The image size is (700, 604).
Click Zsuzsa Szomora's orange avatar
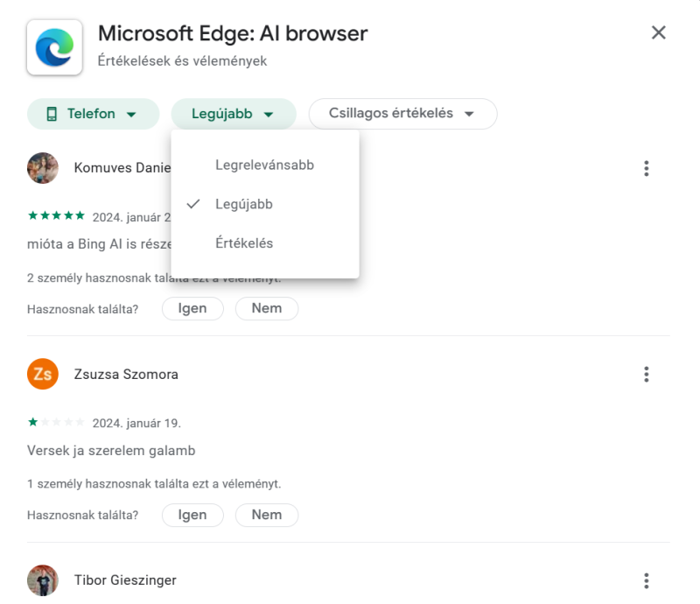click(x=43, y=374)
